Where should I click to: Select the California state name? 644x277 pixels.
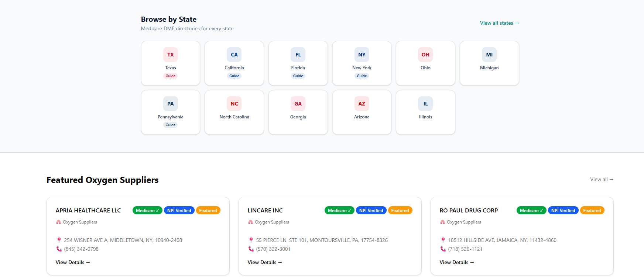[234, 68]
